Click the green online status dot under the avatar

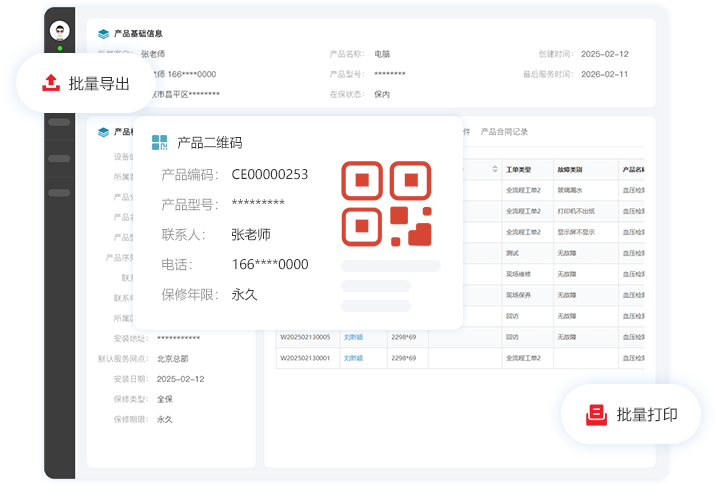(x=60, y=48)
